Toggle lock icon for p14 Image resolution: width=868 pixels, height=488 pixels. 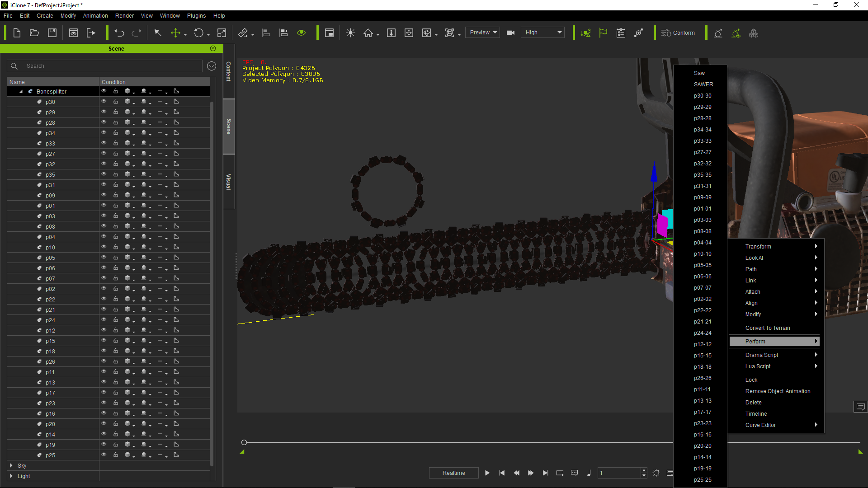(x=116, y=434)
